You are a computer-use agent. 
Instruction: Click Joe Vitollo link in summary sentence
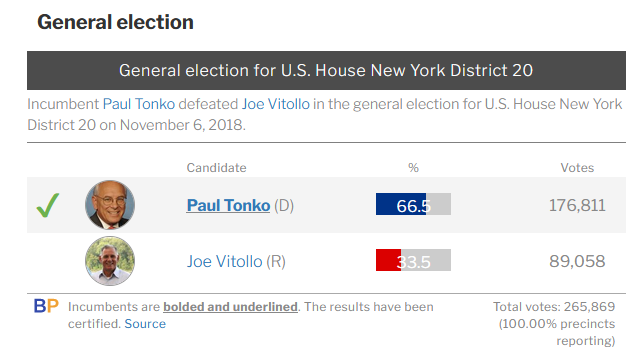tap(276, 104)
